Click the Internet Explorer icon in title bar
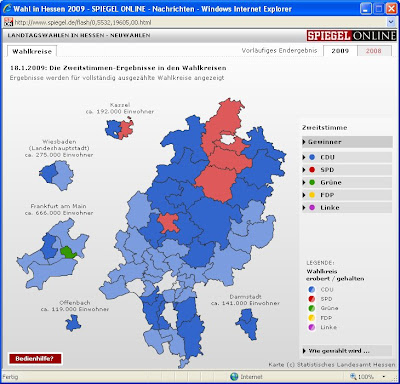This screenshot has width=400, height=384. tap(7, 8)
